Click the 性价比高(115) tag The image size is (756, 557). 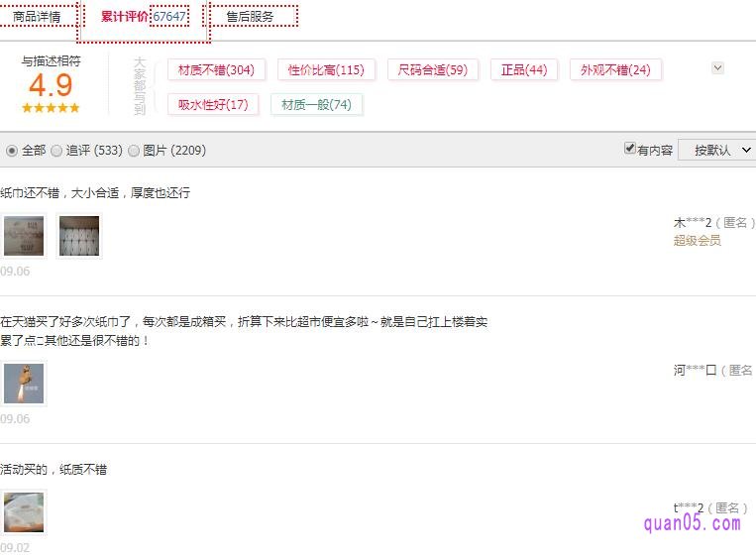click(326, 70)
